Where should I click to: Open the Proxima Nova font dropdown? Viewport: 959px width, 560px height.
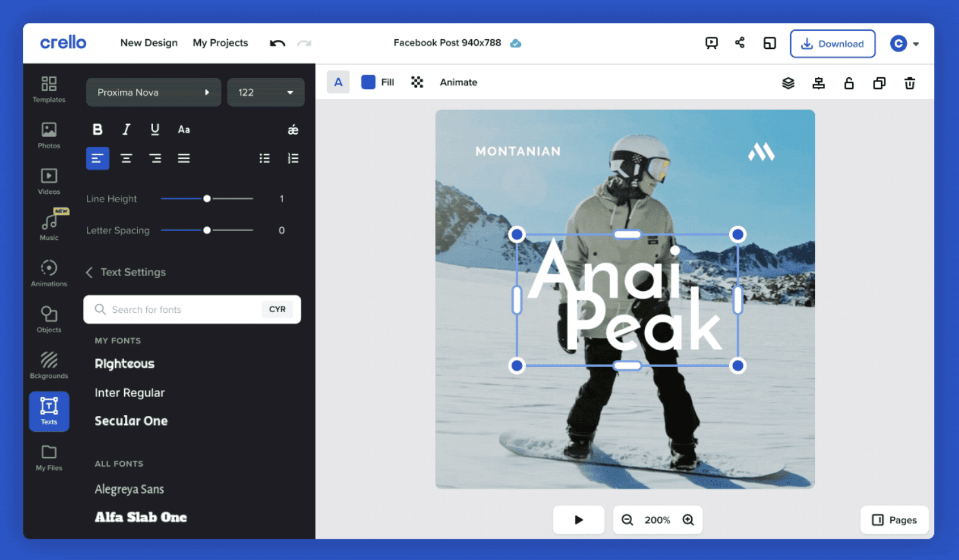tap(153, 93)
